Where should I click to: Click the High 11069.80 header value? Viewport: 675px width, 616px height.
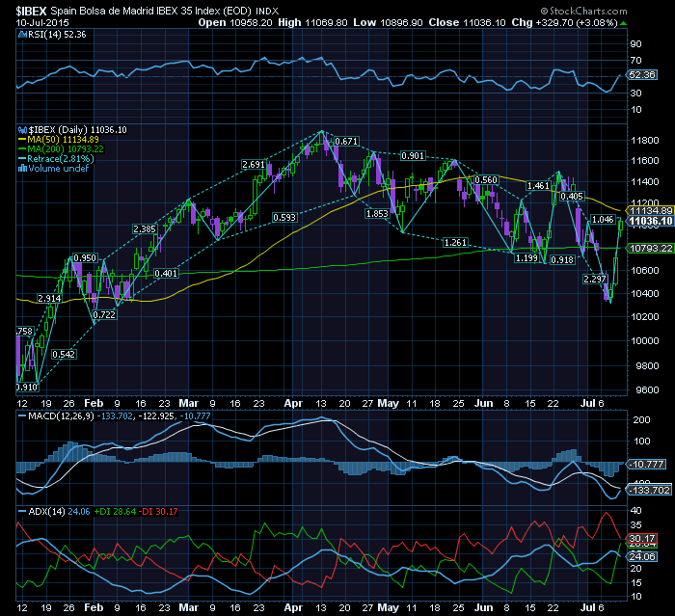tap(312, 22)
